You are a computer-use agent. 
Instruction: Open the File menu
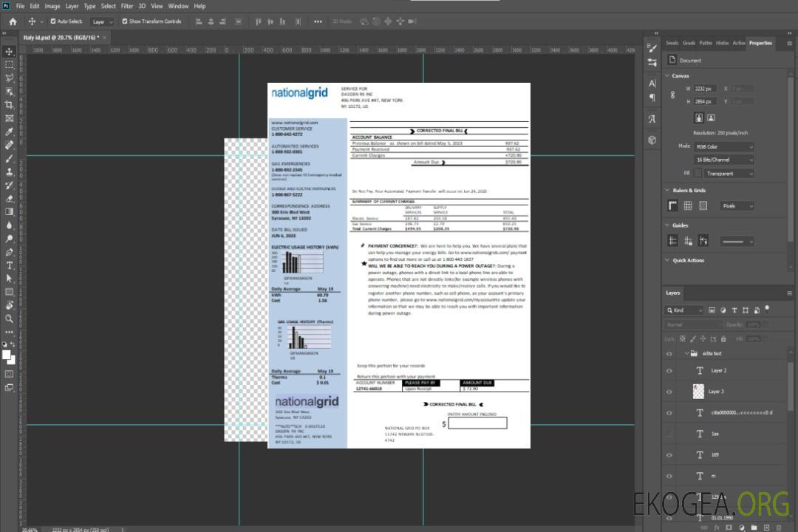click(21, 6)
